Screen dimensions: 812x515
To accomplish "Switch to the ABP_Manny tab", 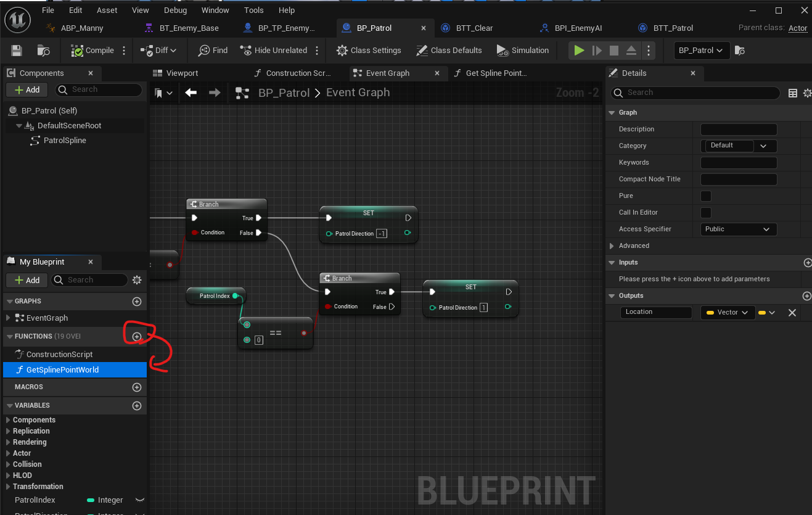I will click(x=75, y=28).
